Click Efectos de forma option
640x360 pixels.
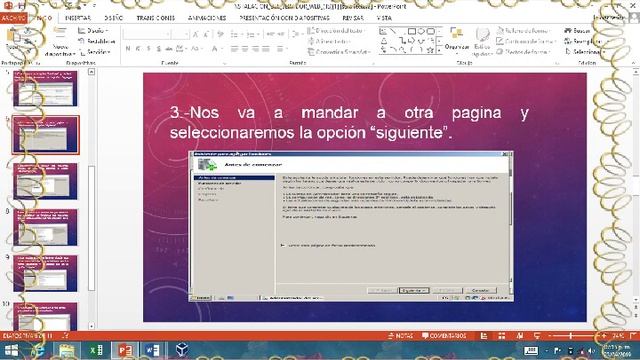click(524, 52)
